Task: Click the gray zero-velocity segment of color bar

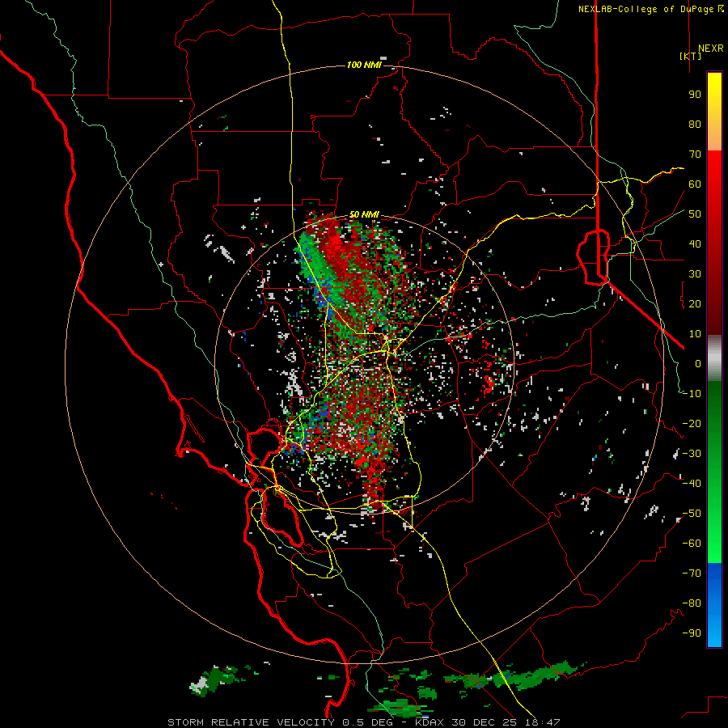Action: tap(714, 358)
